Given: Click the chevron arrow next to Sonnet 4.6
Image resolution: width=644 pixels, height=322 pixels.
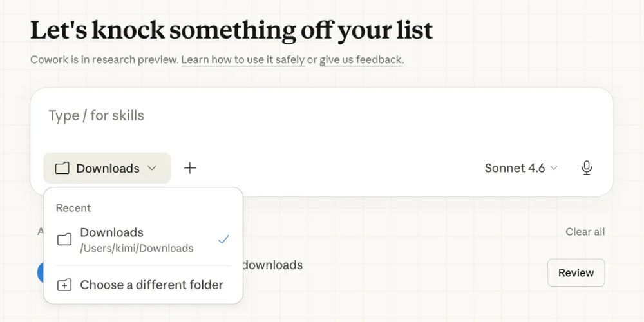Looking at the screenshot, I should [x=554, y=168].
